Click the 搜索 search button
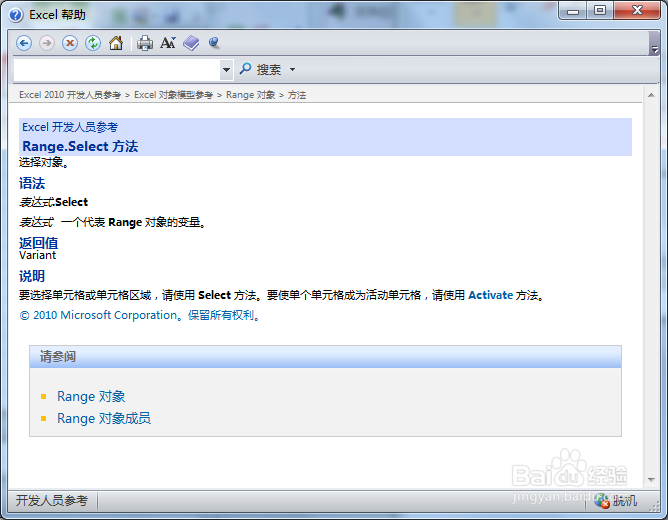The height and width of the screenshot is (520, 668). pos(260,69)
